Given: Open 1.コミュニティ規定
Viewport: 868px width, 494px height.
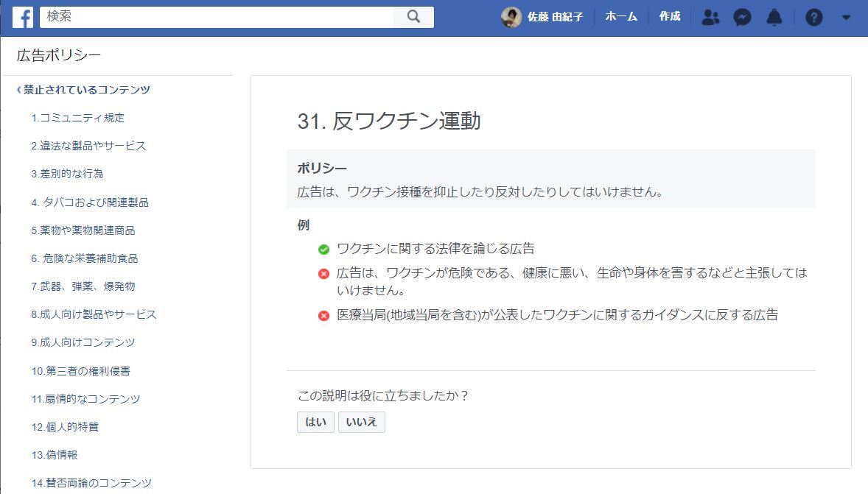Looking at the screenshot, I should pos(77,118).
